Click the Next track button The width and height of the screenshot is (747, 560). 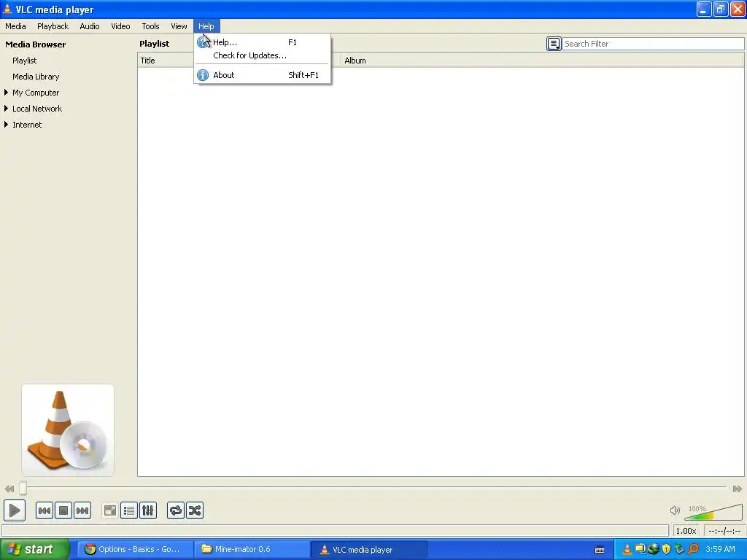(x=82, y=510)
